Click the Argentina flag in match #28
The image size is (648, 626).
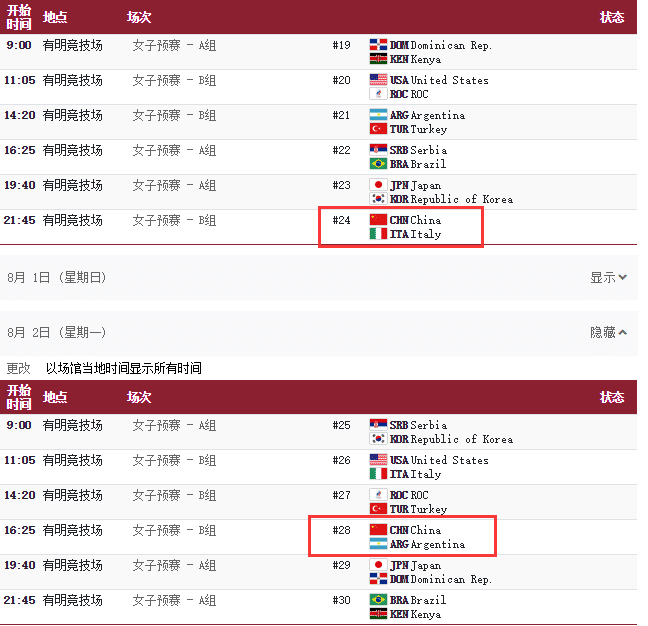tap(378, 544)
